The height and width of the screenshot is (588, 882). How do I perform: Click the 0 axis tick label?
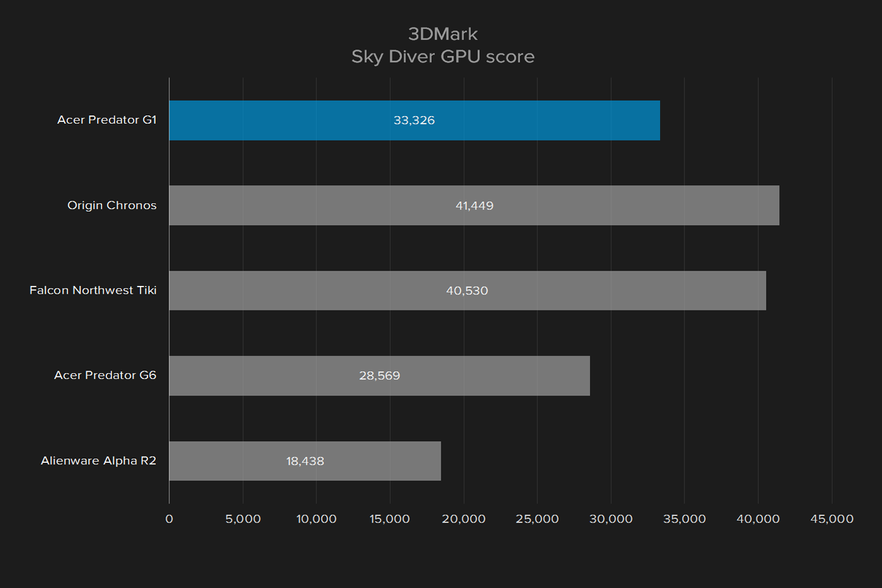(169, 519)
